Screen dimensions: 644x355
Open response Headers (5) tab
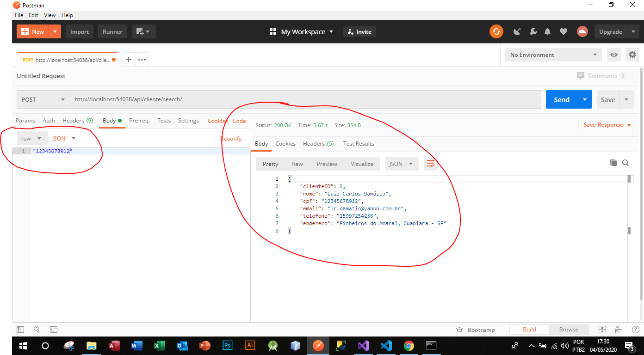click(x=318, y=143)
